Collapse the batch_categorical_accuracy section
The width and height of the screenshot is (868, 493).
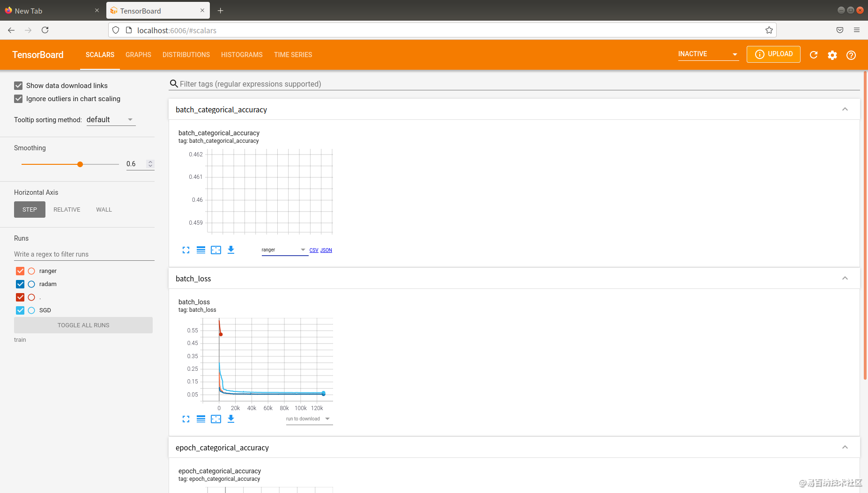pos(845,109)
